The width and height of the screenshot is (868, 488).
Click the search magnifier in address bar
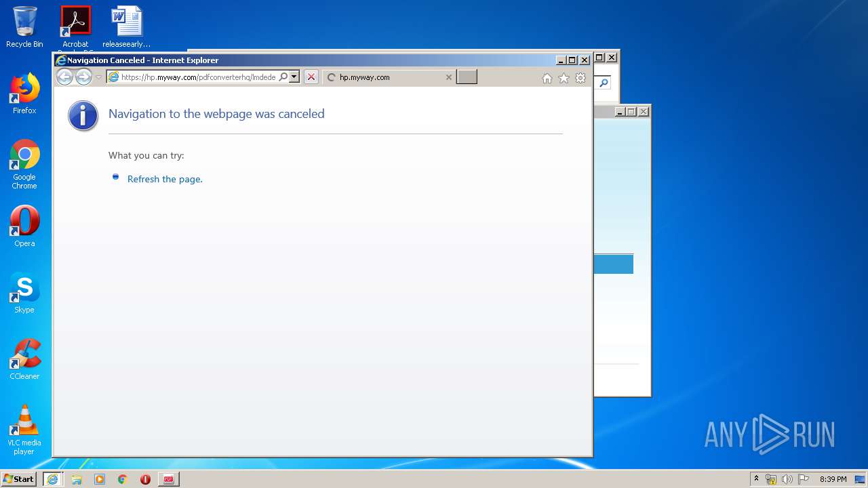pos(283,77)
